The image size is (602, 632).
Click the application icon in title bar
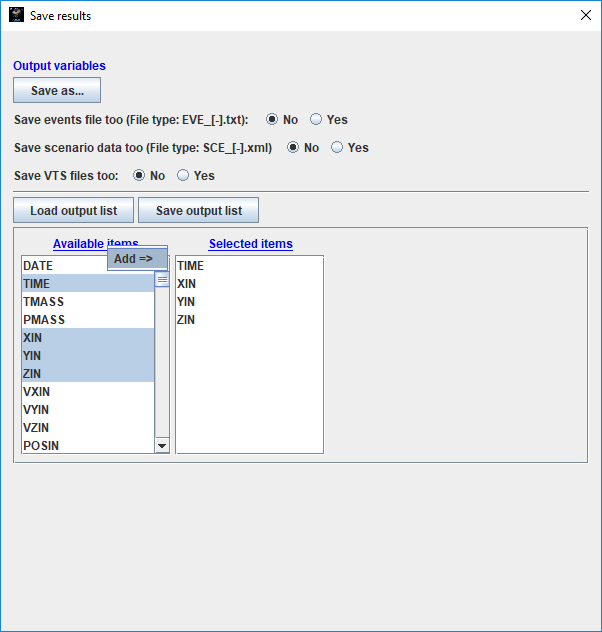point(16,15)
